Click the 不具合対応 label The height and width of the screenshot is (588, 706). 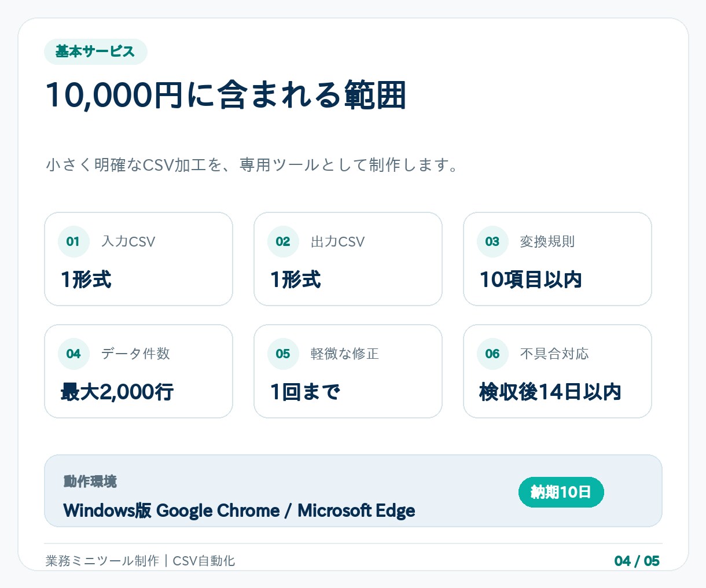[x=554, y=354]
